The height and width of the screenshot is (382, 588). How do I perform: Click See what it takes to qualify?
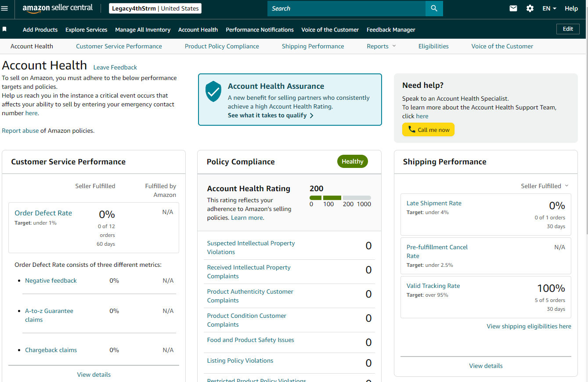point(271,115)
